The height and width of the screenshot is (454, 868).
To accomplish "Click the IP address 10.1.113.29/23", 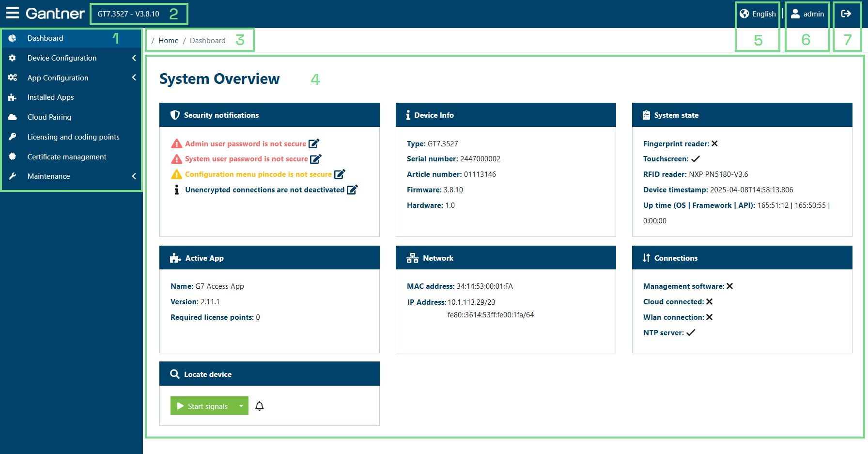I will (471, 302).
